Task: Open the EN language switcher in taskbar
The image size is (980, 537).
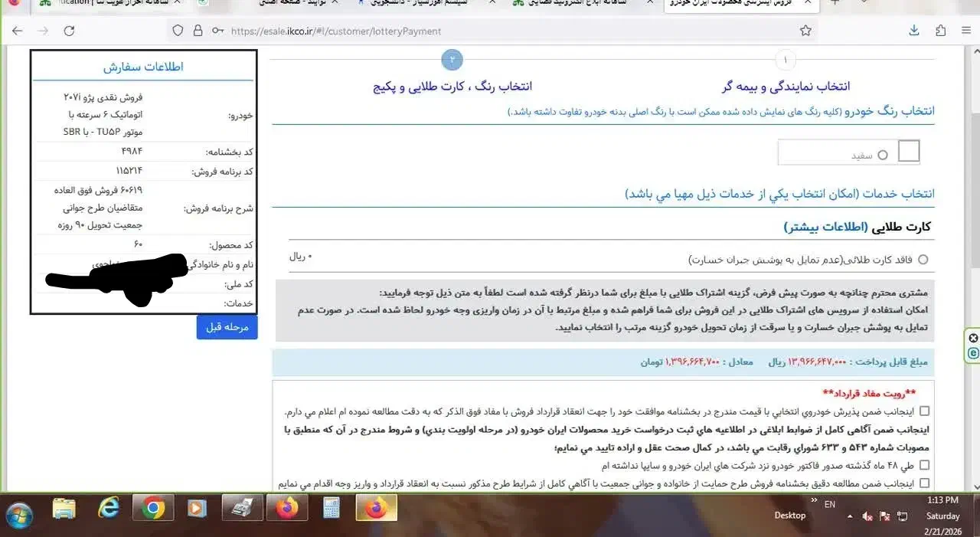Action: tap(829, 504)
